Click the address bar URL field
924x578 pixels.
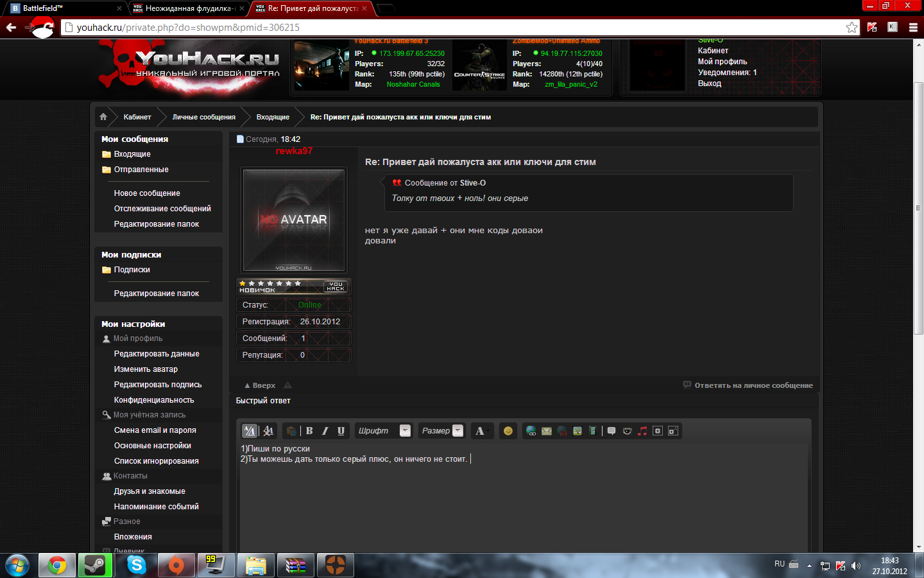click(459, 28)
